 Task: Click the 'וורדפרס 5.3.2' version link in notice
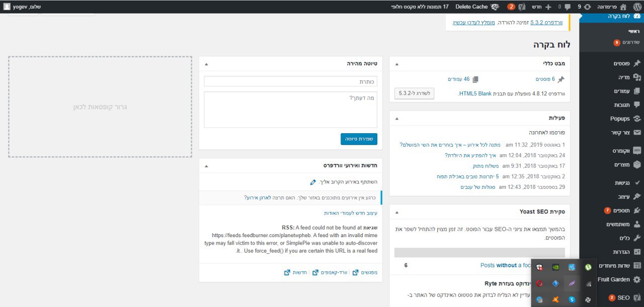(547, 23)
